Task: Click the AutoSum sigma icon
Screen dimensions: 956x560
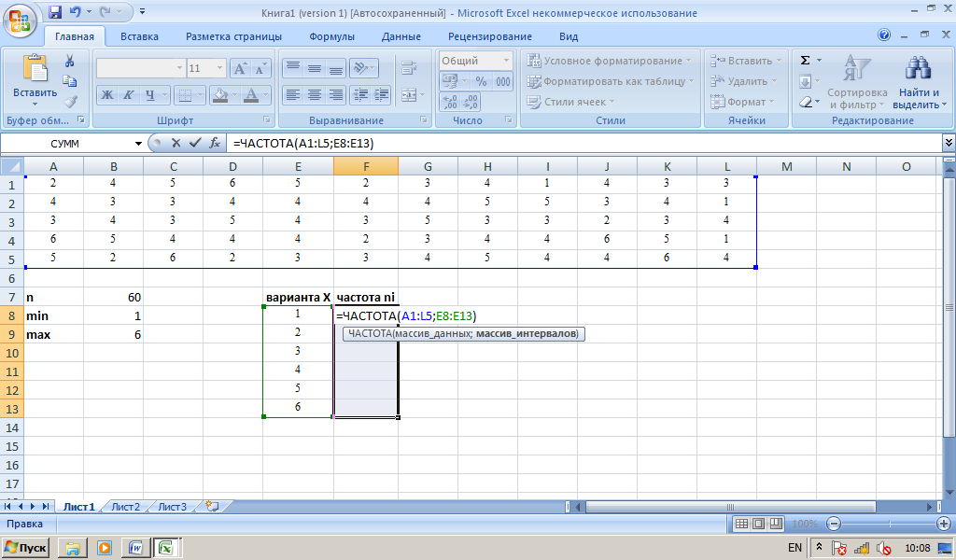Action: point(805,61)
